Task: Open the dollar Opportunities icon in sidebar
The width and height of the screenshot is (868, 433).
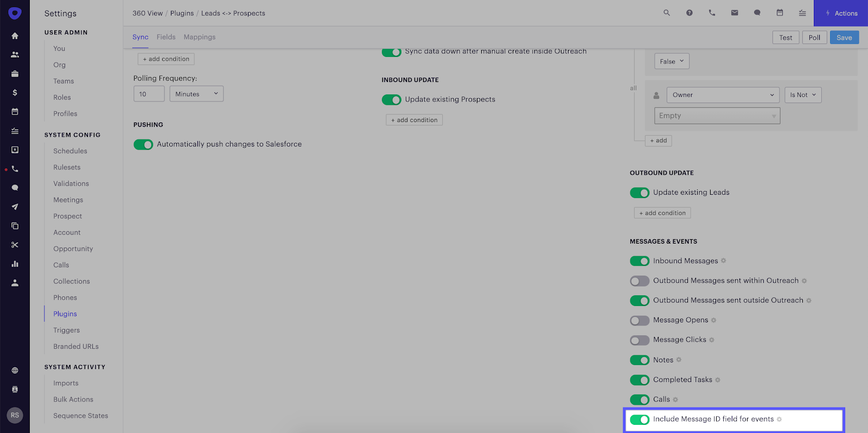Action: (x=15, y=93)
